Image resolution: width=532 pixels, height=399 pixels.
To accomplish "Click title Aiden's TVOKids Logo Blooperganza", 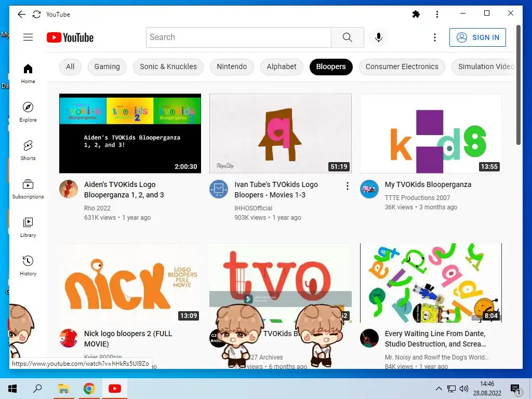I will tap(124, 190).
